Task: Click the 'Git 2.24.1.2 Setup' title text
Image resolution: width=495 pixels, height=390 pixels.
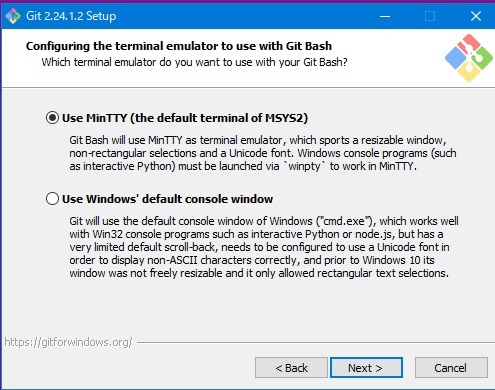Action: (71, 16)
